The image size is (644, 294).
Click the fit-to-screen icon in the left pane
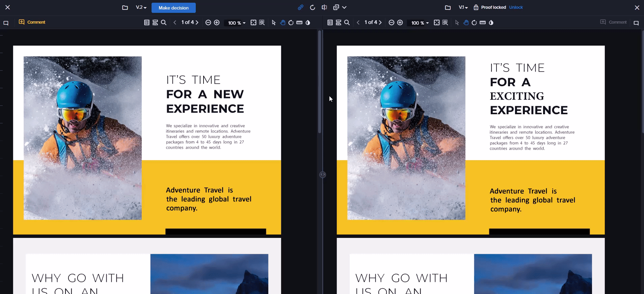253,23
